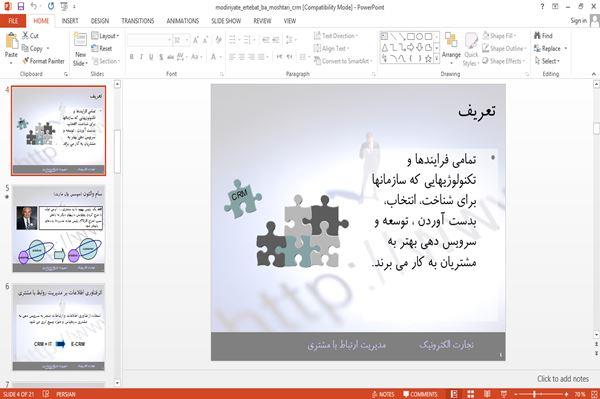
Task: Open the Select menu in Editing
Action: tap(548, 61)
